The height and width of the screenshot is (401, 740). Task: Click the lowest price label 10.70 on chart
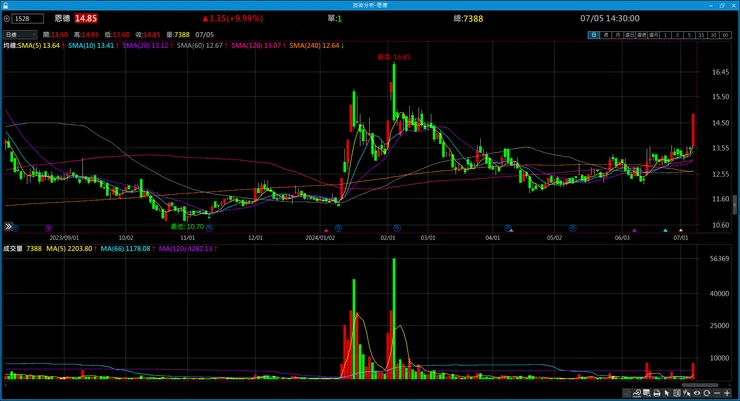click(x=187, y=227)
